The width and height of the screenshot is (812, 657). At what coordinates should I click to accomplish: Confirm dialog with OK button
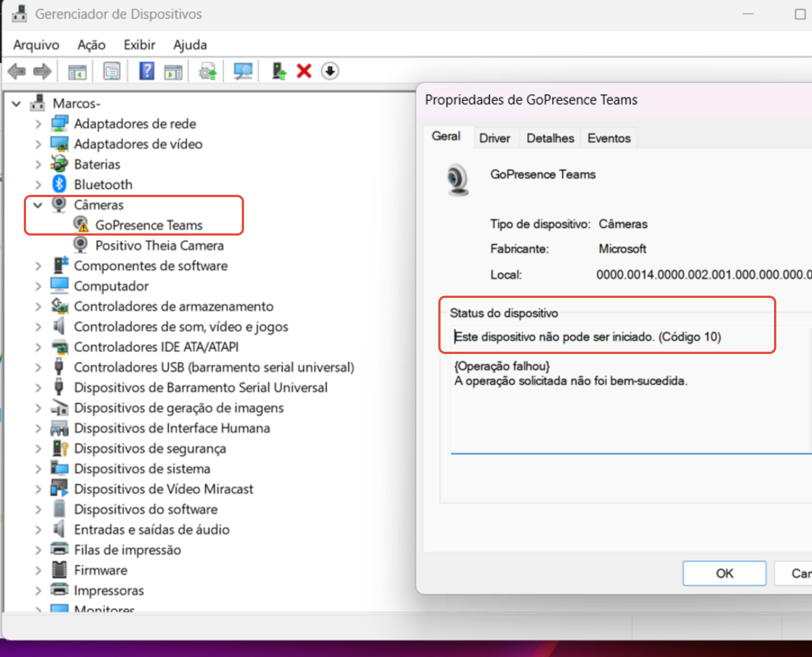pos(724,573)
